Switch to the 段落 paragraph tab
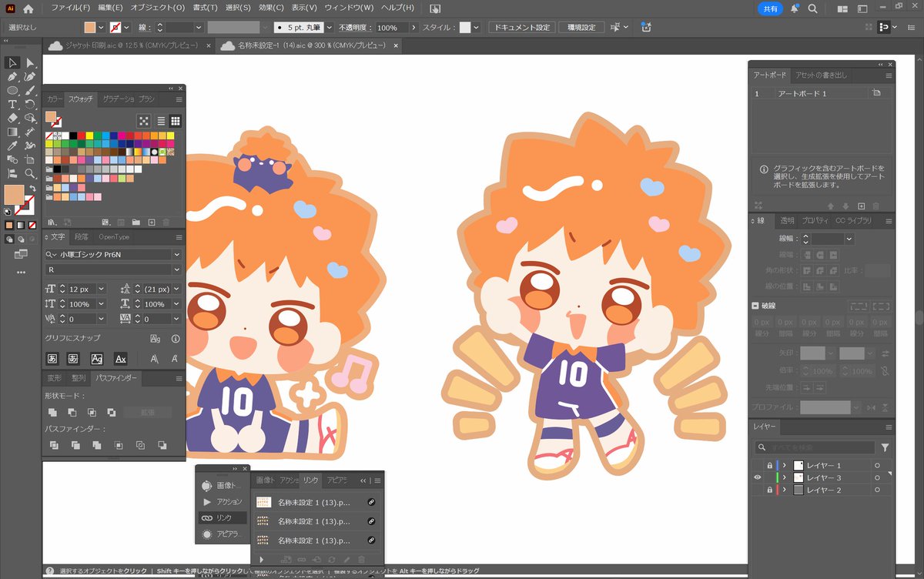The height and width of the screenshot is (579, 924). [82, 237]
